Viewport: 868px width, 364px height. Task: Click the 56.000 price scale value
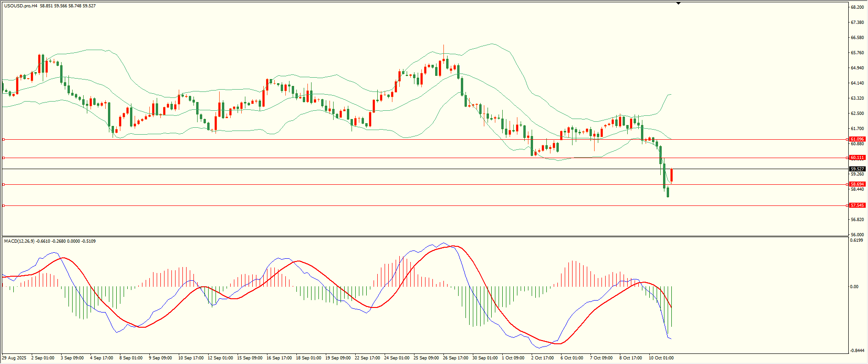coord(857,234)
